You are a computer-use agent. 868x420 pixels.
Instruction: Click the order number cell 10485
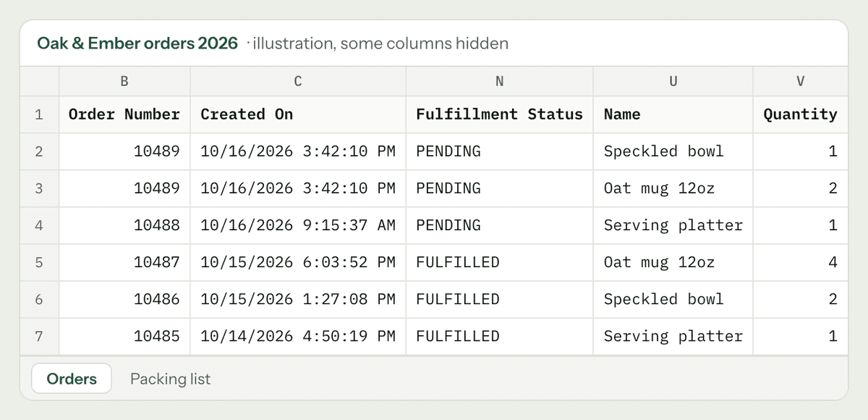click(x=124, y=336)
